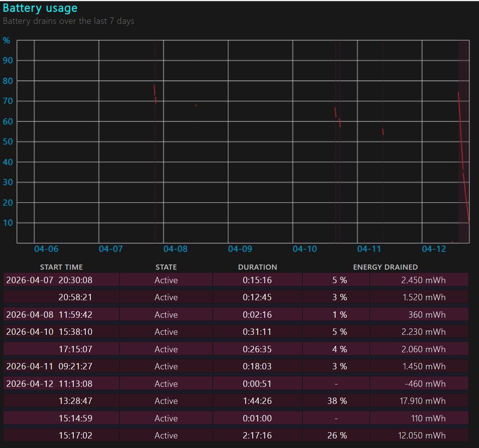Select the 2026-04-12 11:13:08 start time cell
Screen dimensions: 479x448
(x=62, y=384)
